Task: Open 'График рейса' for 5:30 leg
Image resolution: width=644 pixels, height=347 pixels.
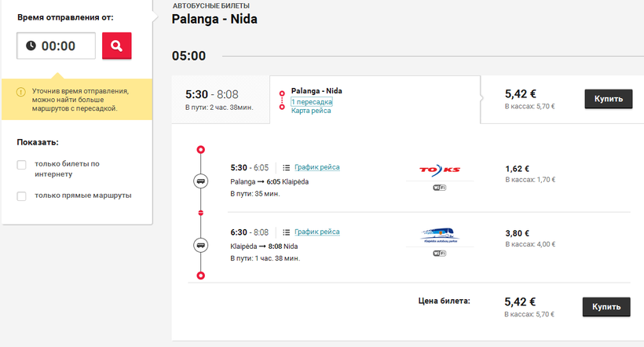Action: point(317,167)
